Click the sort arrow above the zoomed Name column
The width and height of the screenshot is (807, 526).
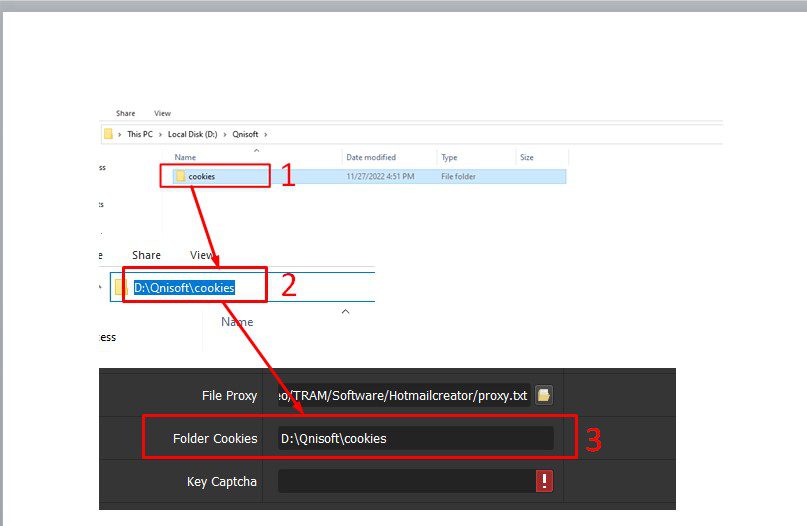(x=345, y=311)
